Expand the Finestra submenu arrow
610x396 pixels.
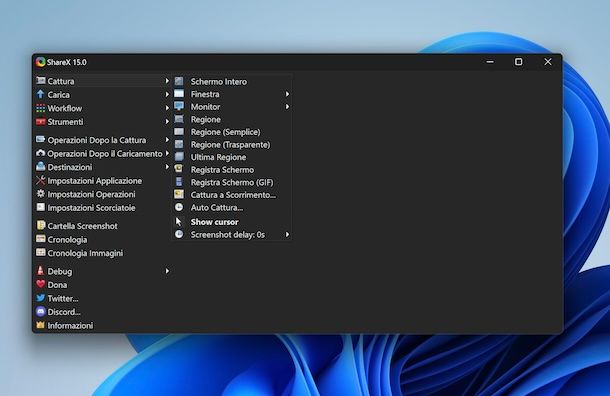click(287, 94)
